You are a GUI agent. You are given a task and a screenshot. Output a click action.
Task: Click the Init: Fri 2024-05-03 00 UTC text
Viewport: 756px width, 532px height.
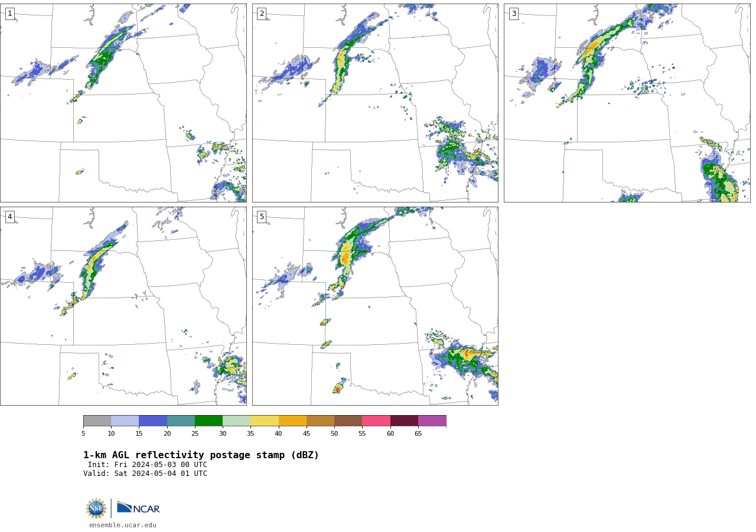148,465
